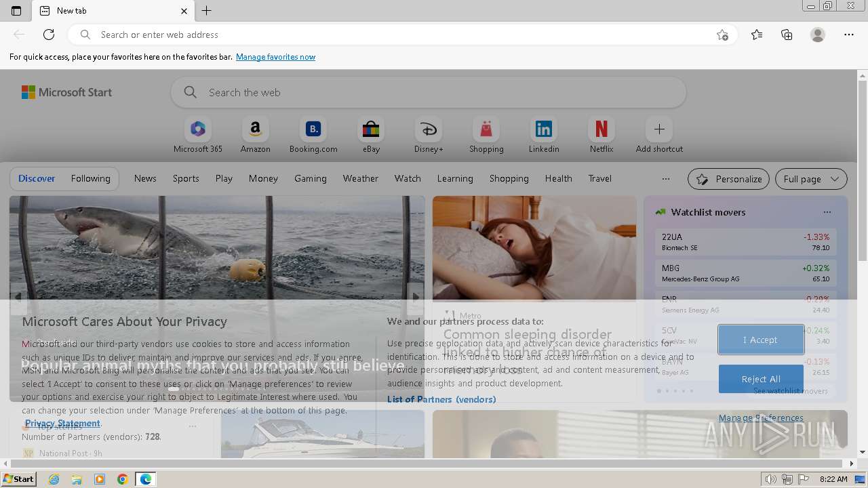
Task: Open the Booking.com shortcut icon
Action: click(x=313, y=129)
